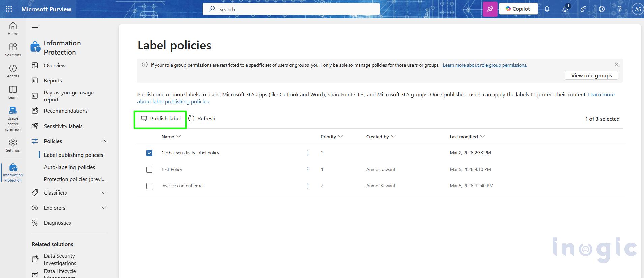This screenshot has width=644, height=278.
Task: Collapse the Policies section chevron
Action: click(104, 141)
